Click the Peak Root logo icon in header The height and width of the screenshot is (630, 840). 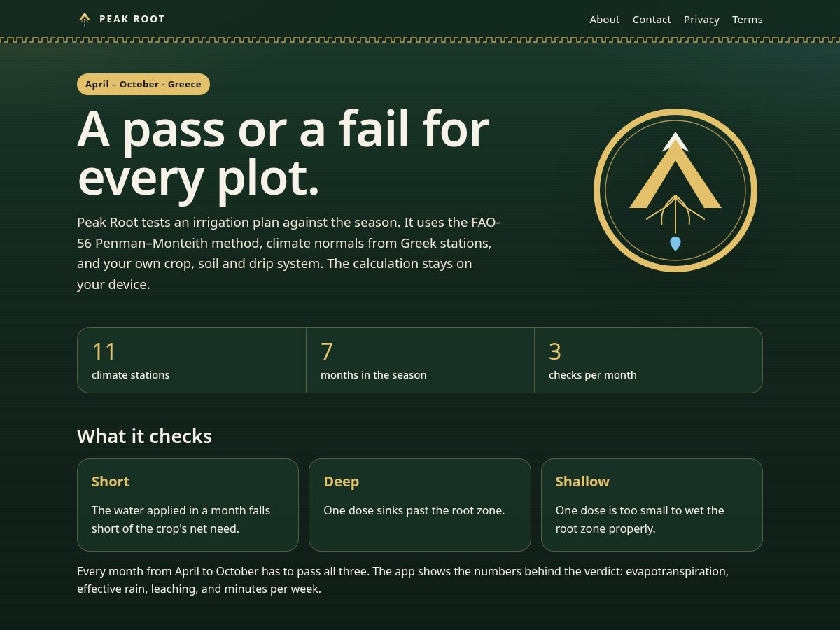click(85, 19)
